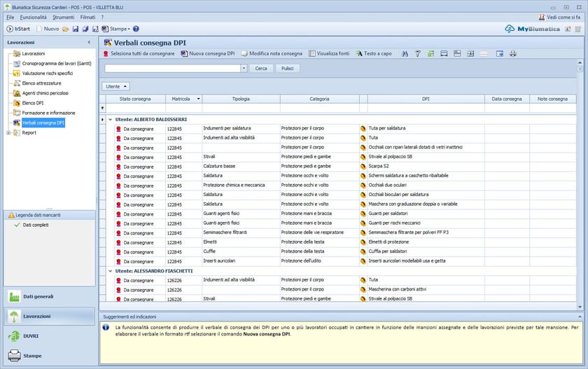Image resolution: width=588 pixels, height=369 pixels.
Task: Select Elenco DPI in the Lavorazioni tree
Action: click(34, 103)
